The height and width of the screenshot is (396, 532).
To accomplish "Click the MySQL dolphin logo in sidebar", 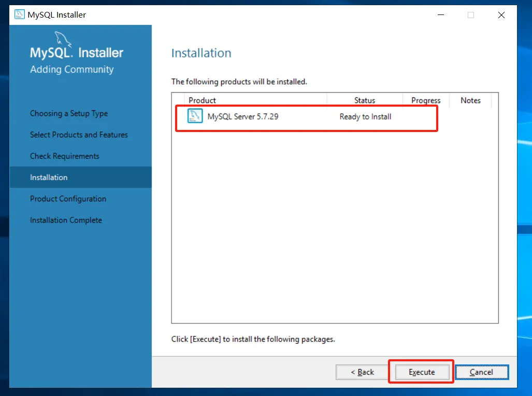I will point(63,39).
